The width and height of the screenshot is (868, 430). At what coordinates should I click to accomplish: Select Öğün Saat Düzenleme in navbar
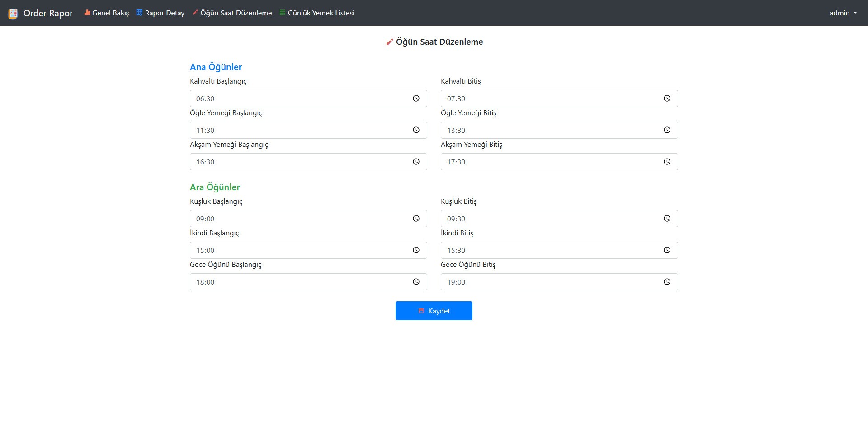pyautogui.click(x=232, y=13)
